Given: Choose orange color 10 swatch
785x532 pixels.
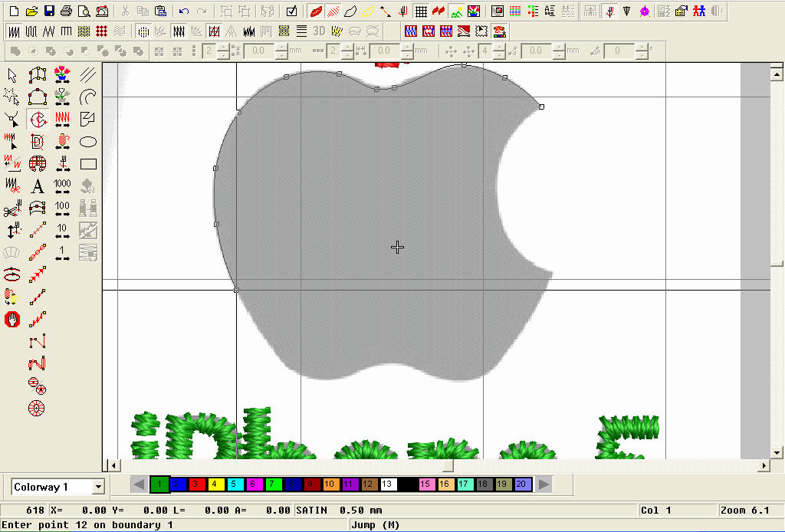Looking at the screenshot, I should click(329, 484).
